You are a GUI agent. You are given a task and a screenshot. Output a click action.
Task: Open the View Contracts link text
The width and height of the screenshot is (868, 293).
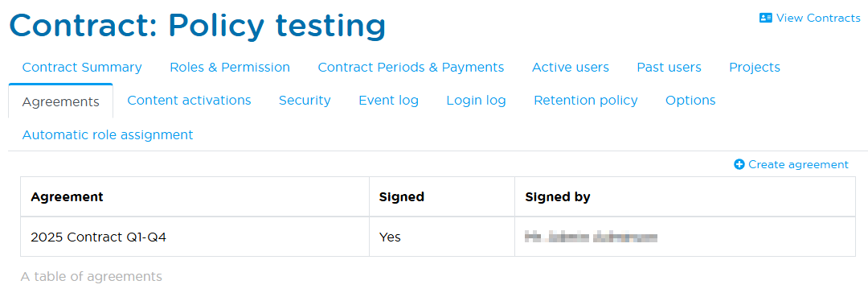[818, 18]
